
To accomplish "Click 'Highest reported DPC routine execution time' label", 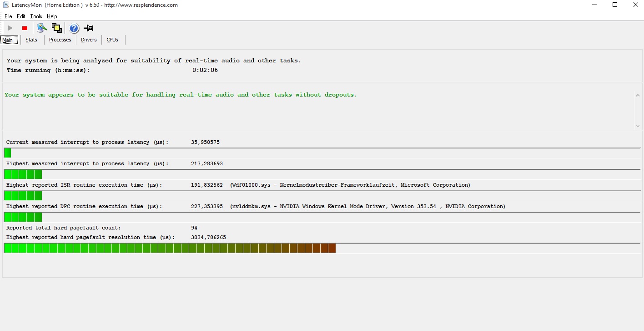I will pyautogui.click(x=84, y=207).
